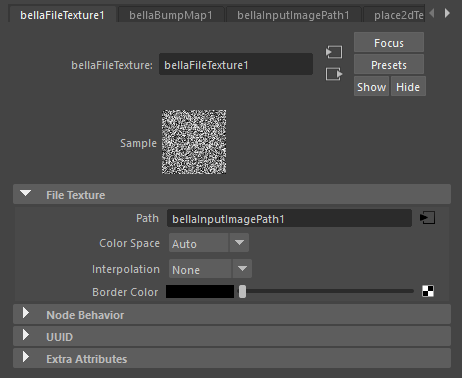Click the Focus button

389,43
